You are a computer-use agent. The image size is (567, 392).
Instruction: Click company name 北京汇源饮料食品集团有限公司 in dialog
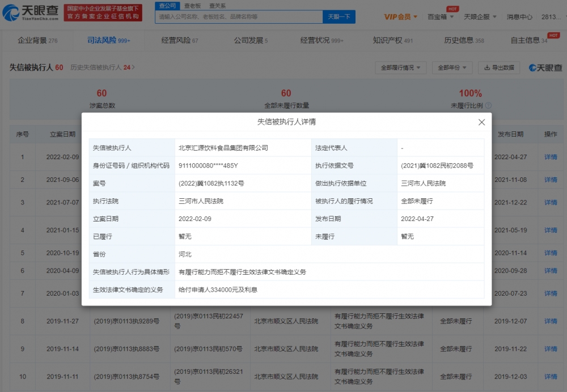tap(223, 148)
